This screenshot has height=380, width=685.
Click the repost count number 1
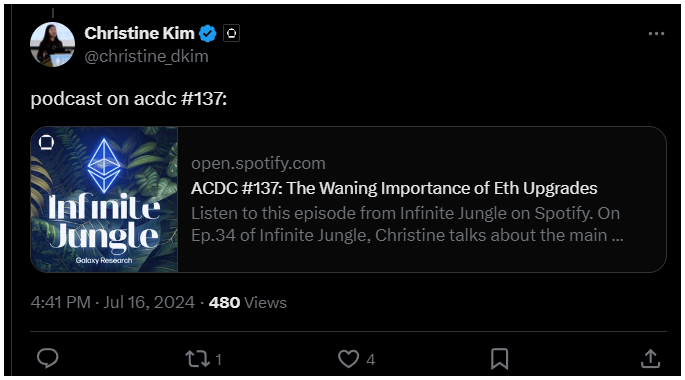218,359
